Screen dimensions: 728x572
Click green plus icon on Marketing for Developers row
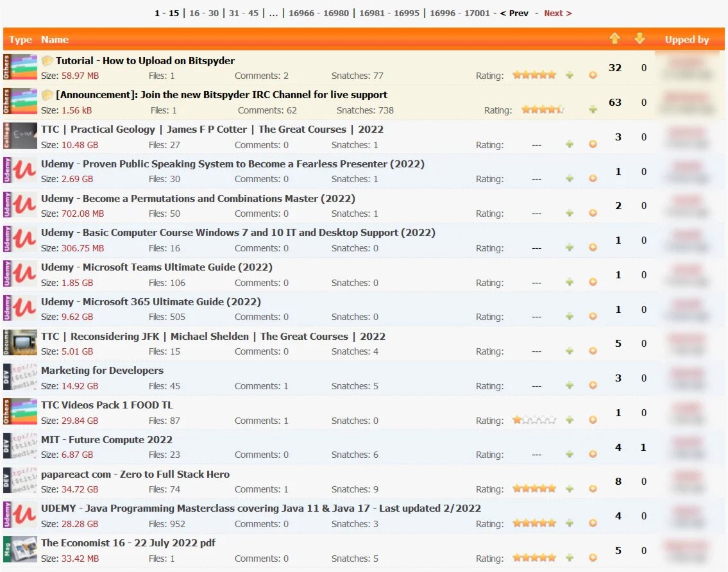click(x=570, y=385)
